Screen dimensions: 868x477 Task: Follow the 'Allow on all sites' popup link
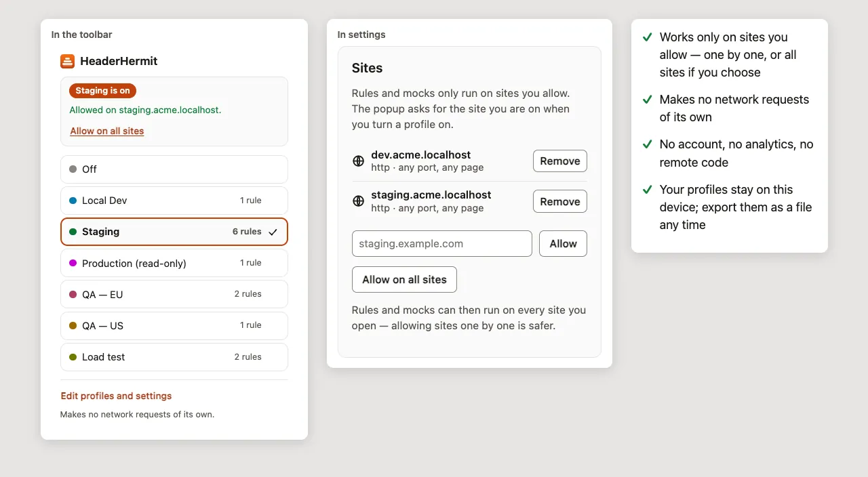pyautogui.click(x=107, y=131)
